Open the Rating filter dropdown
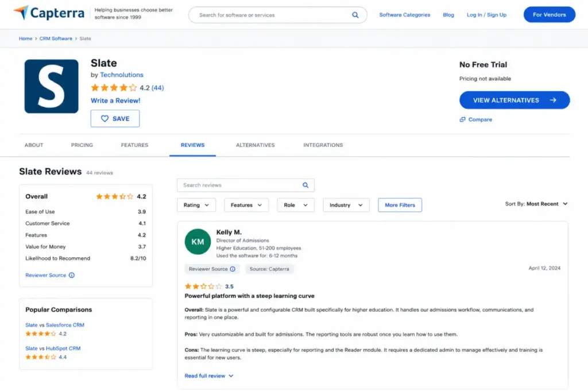Viewport: 588px width, 392px height. [196, 205]
